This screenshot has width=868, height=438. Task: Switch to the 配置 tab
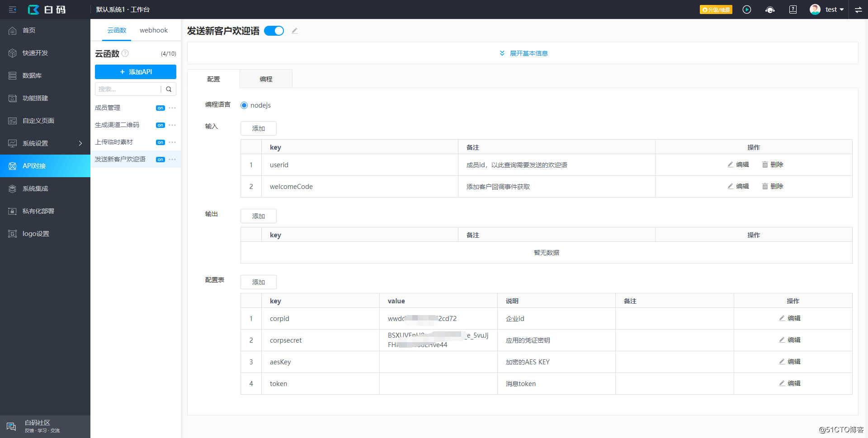pos(213,79)
